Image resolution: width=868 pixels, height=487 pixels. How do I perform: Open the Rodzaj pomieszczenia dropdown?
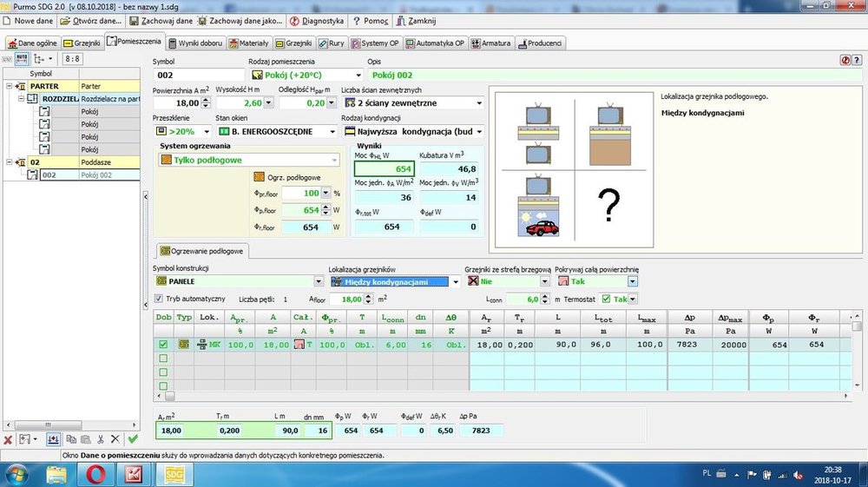(358, 76)
